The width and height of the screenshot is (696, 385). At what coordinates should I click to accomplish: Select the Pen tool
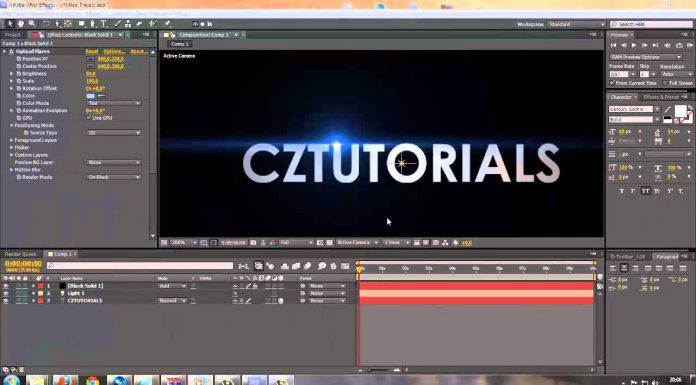92,24
